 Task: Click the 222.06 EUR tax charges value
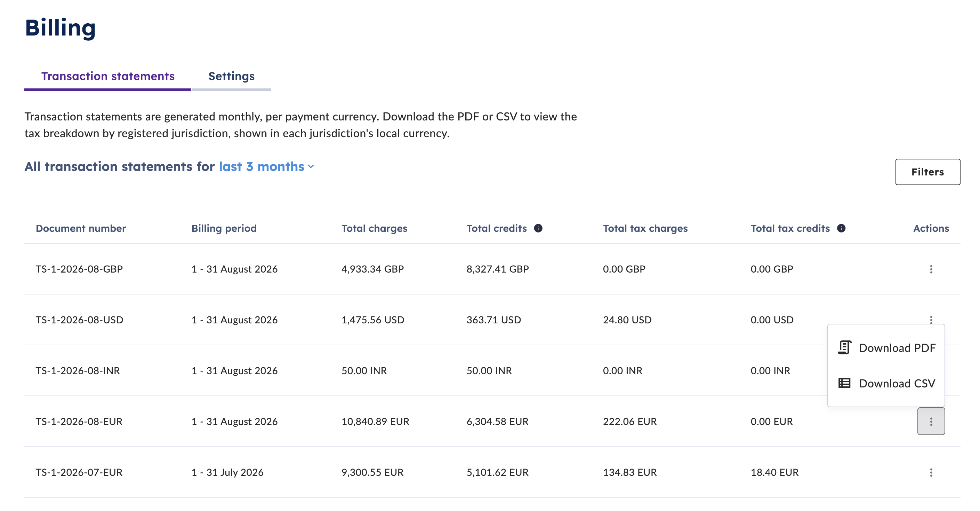click(629, 422)
